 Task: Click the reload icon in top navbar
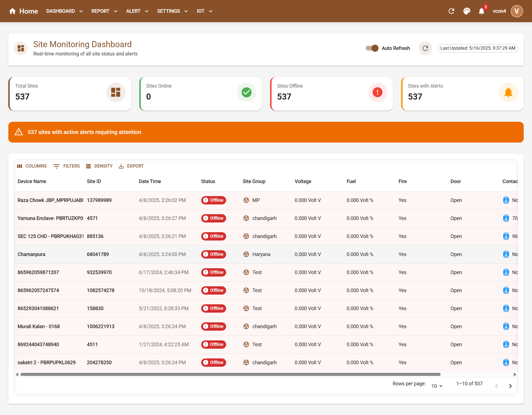point(451,11)
